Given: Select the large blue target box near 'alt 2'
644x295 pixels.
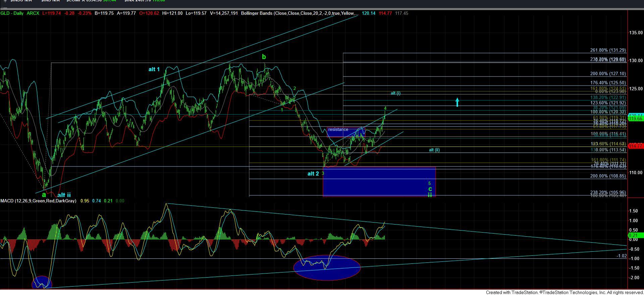Looking at the screenshot, I should click(x=379, y=182).
